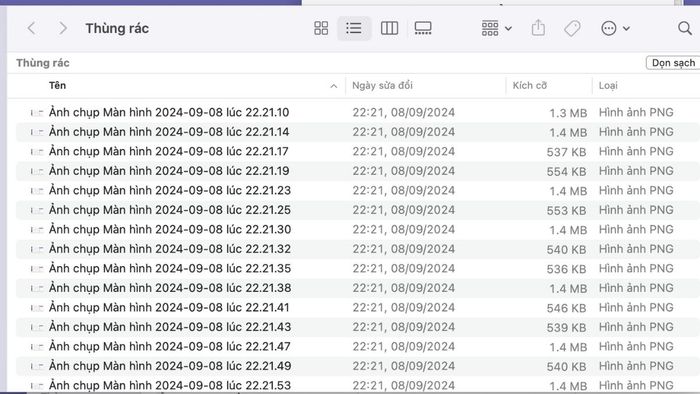Toggle sort direction arrow in Tên column
Image resolution: width=700 pixels, height=394 pixels.
[333, 86]
